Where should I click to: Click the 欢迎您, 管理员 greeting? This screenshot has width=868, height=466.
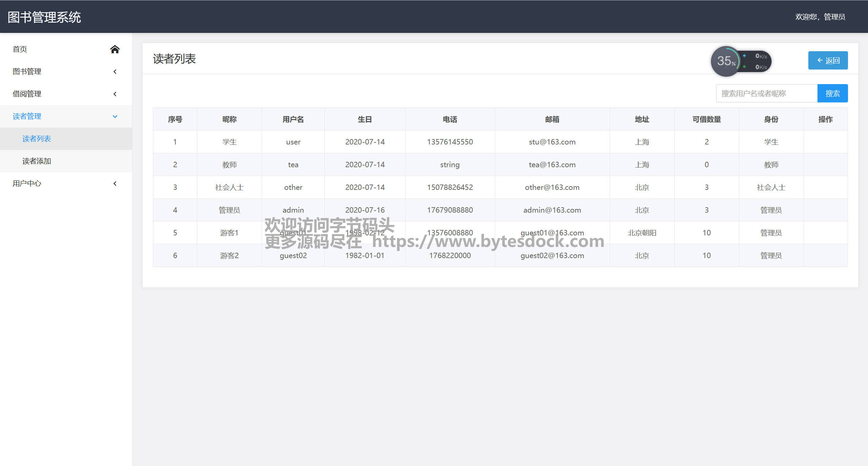pos(820,17)
